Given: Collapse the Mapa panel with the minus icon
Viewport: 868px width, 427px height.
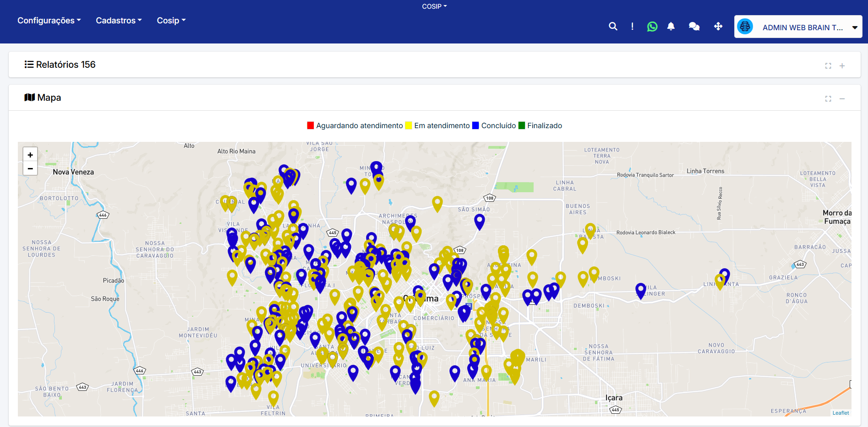Looking at the screenshot, I should (x=842, y=99).
